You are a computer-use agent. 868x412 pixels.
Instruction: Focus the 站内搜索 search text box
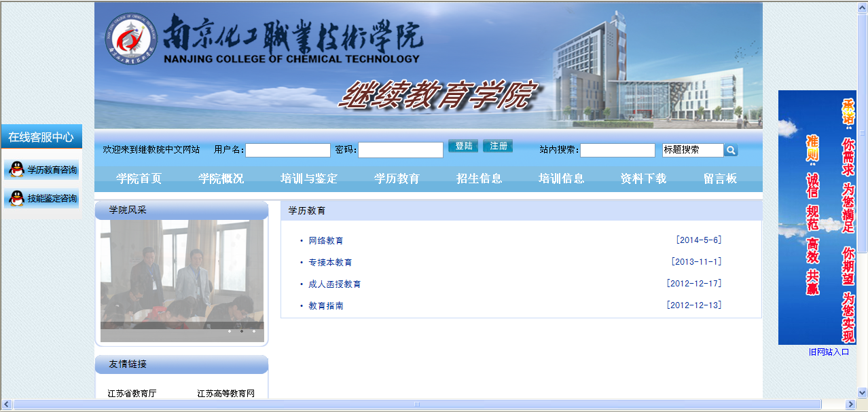coord(617,150)
